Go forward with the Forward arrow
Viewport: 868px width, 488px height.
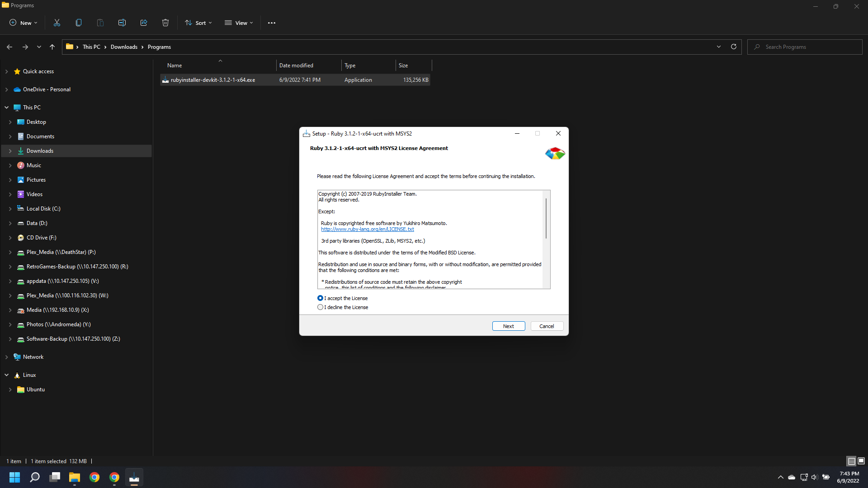tap(25, 47)
